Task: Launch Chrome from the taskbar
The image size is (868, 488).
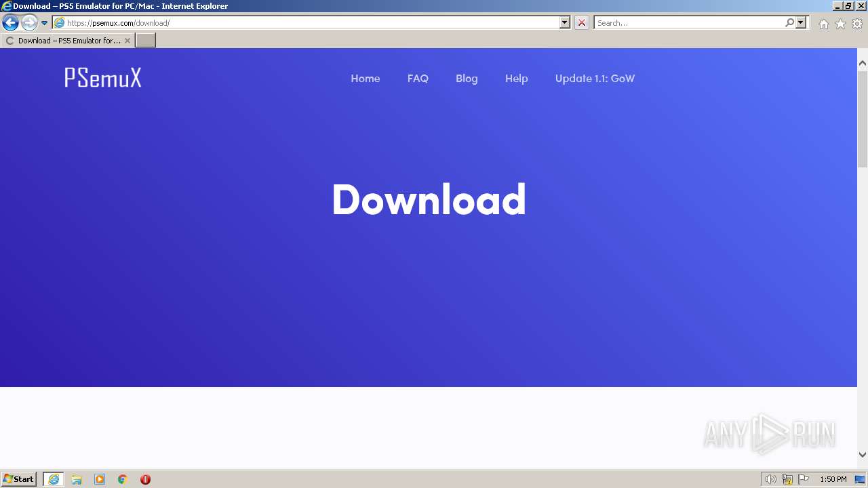Action: click(x=123, y=479)
